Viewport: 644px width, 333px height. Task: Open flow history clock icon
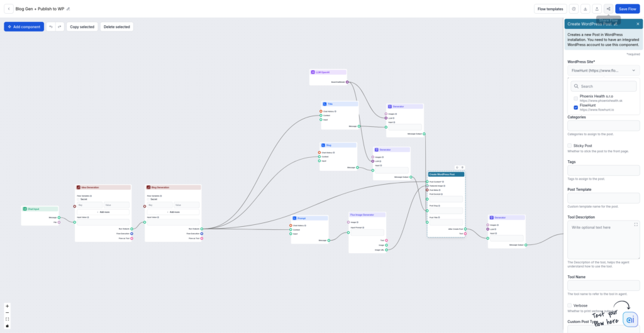(574, 9)
